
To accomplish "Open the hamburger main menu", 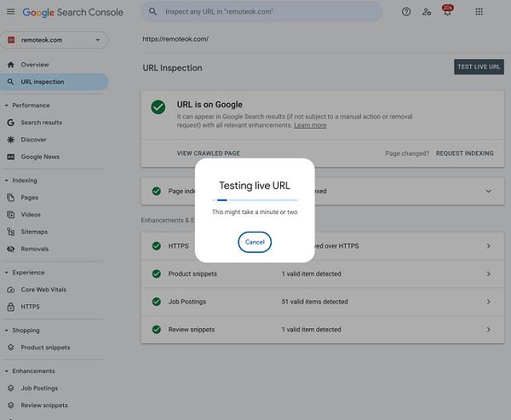I will pyautogui.click(x=11, y=12).
